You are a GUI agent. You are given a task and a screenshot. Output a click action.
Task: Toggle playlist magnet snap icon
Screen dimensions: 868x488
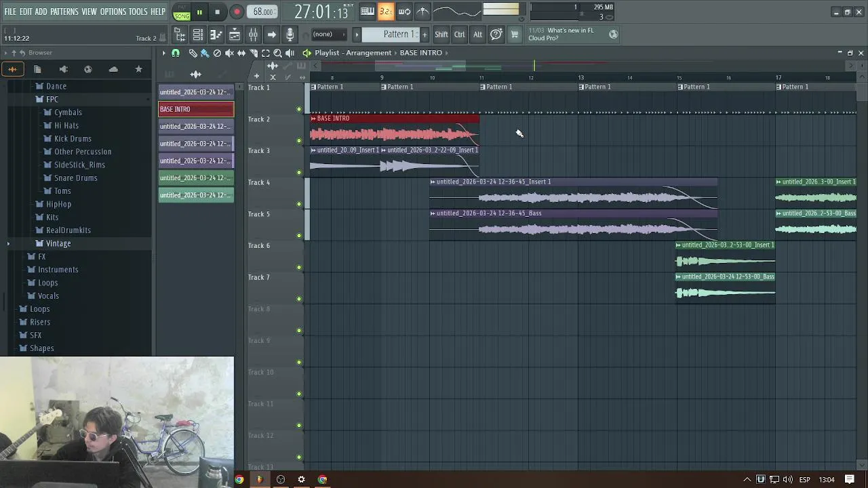coord(176,53)
